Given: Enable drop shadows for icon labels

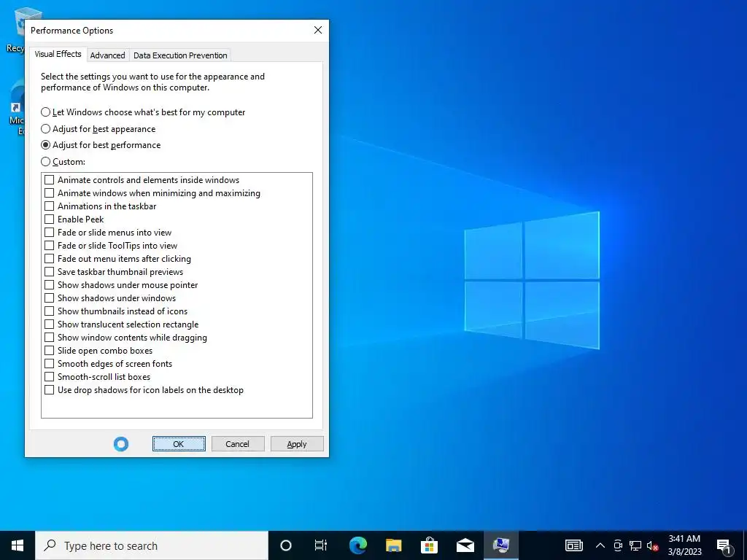Looking at the screenshot, I should coord(49,390).
